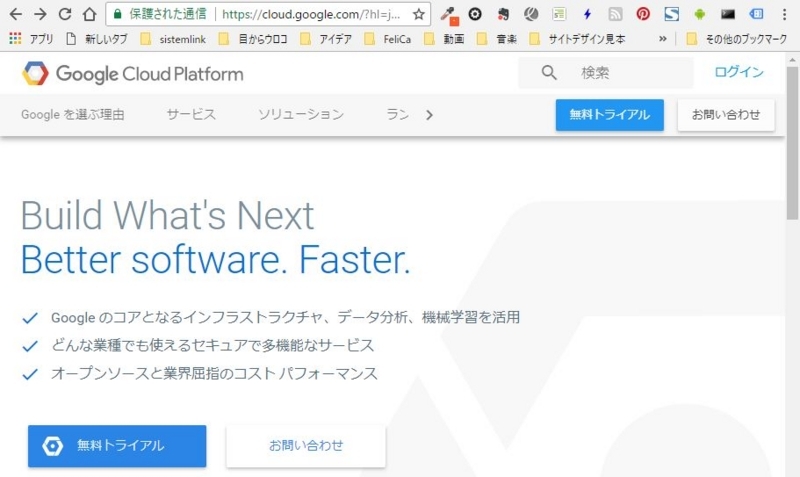Click the browser forward arrow

click(40, 14)
